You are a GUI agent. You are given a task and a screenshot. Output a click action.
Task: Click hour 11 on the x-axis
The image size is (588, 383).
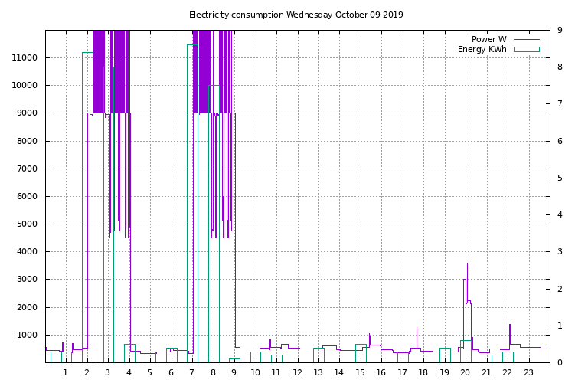pyautogui.click(x=276, y=372)
